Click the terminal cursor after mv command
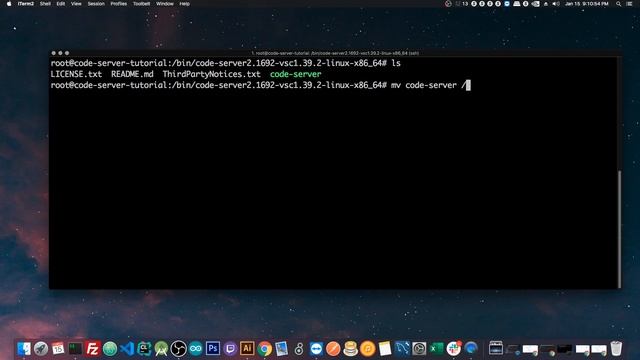The image size is (640, 360). [x=468, y=85]
